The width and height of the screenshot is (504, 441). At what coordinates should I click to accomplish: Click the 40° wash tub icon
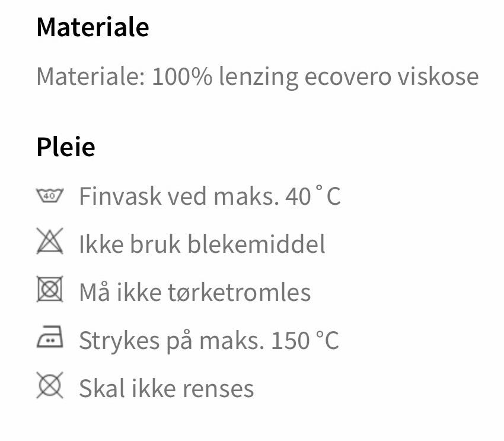click(x=50, y=195)
